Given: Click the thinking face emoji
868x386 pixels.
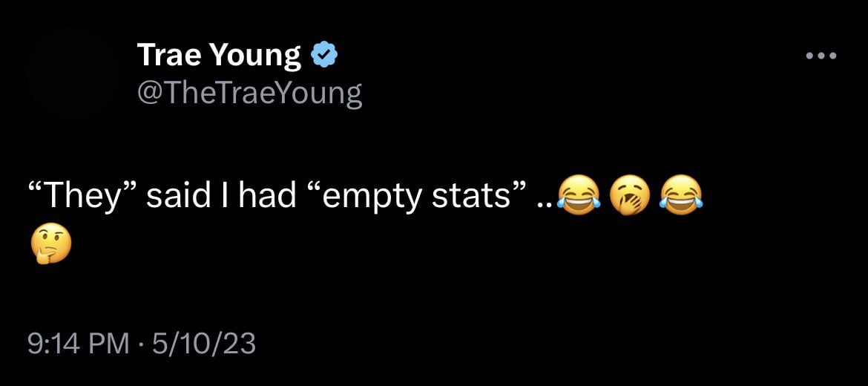Looking at the screenshot, I should point(51,245).
